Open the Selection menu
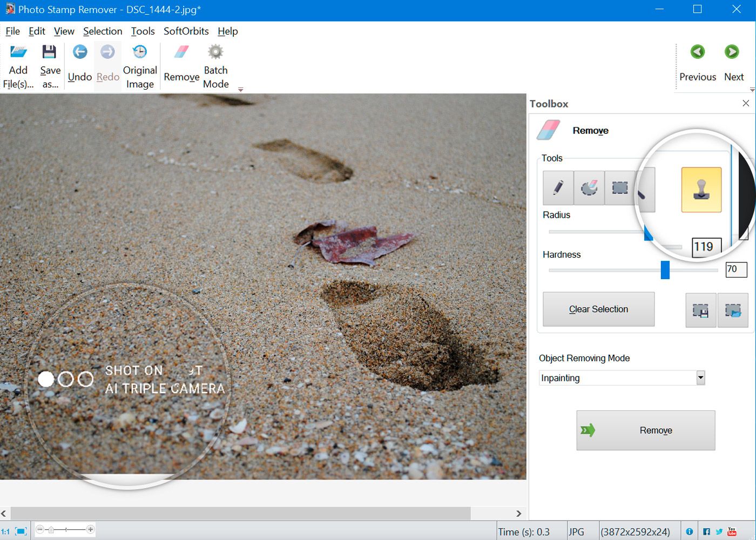 pyautogui.click(x=103, y=31)
